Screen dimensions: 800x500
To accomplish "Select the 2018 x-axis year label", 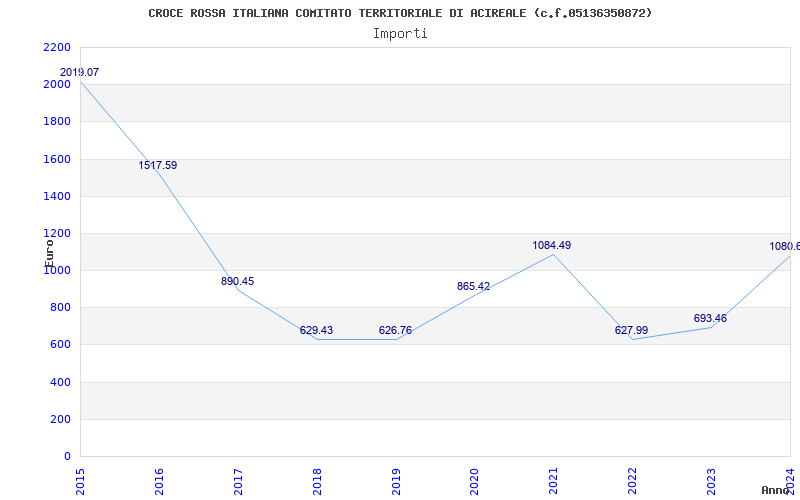I will tap(317, 482).
